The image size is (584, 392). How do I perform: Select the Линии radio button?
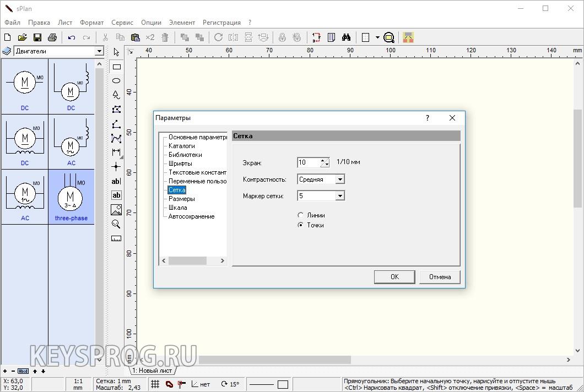tap(300, 215)
